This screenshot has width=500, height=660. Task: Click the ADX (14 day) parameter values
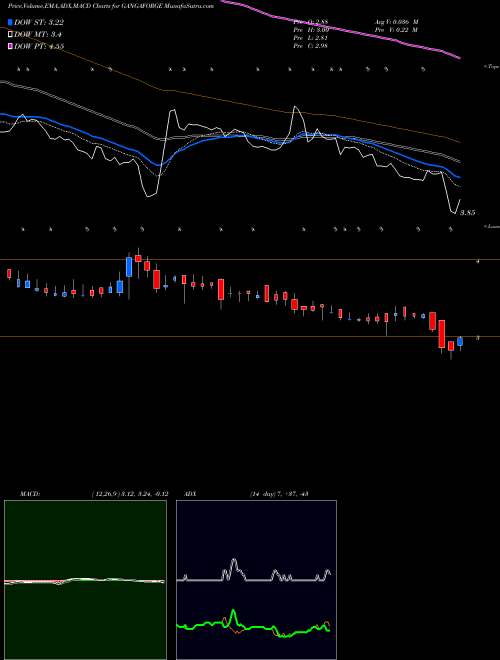279,494
